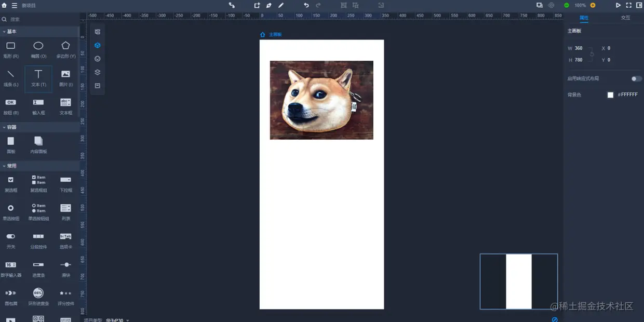Pick the segmented control widget
Image resolution: width=644 pixels, height=322 pixels.
coord(38,240)
